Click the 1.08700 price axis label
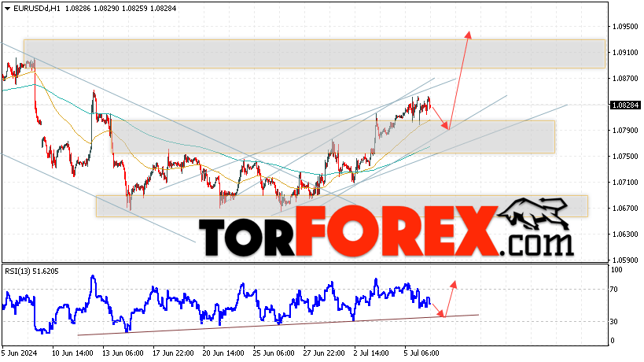644x362 pixels. coord(625,79)
